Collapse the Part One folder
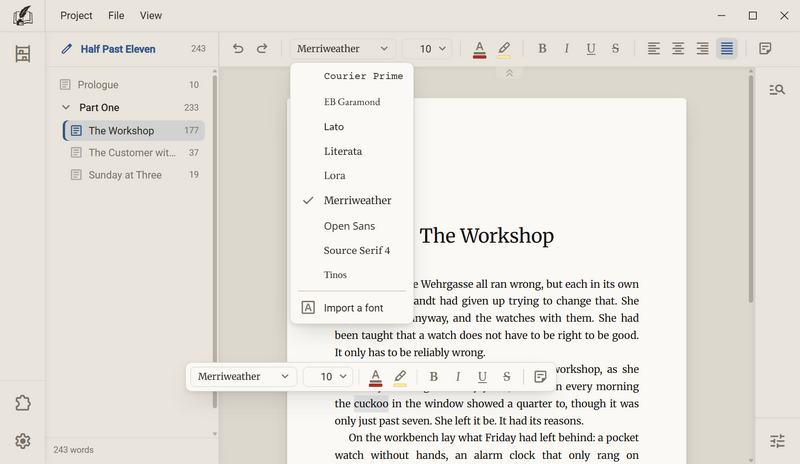 [66, 107]
